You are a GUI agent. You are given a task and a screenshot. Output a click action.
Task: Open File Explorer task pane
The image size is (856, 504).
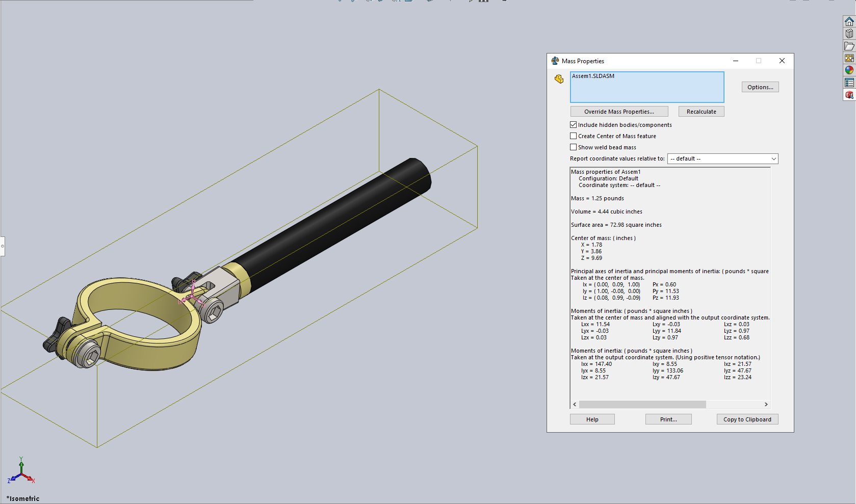pos(849,46)
